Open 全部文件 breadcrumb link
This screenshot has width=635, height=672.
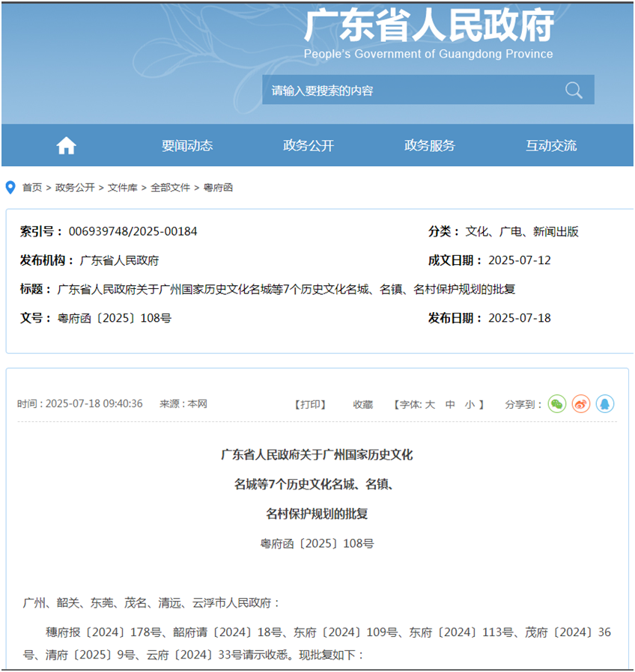pos(171,188)
